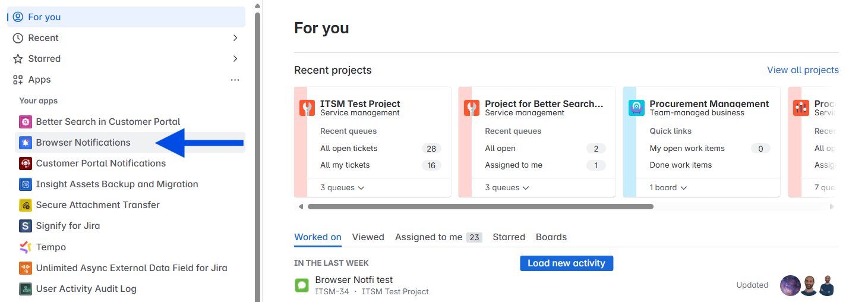This screenshot has width=868, height=302.
Task: Open the Procurement Management project title
Action: point(709,103)
